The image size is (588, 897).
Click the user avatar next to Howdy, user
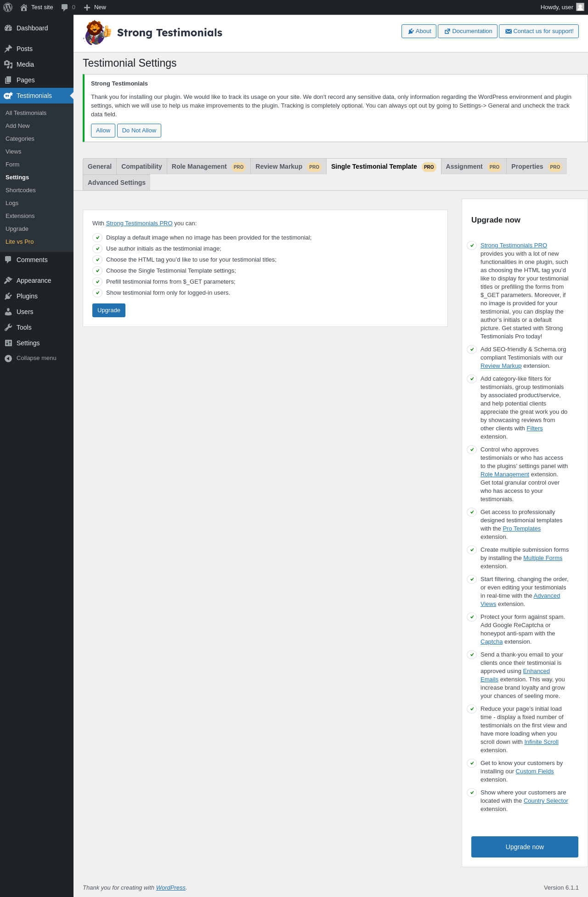coord(580,7)
